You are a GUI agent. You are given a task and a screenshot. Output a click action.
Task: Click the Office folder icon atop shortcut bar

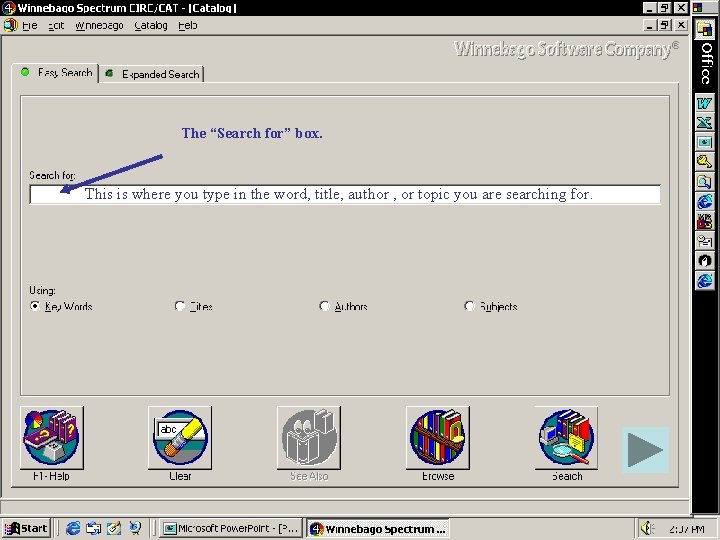[x=704, y=30]
